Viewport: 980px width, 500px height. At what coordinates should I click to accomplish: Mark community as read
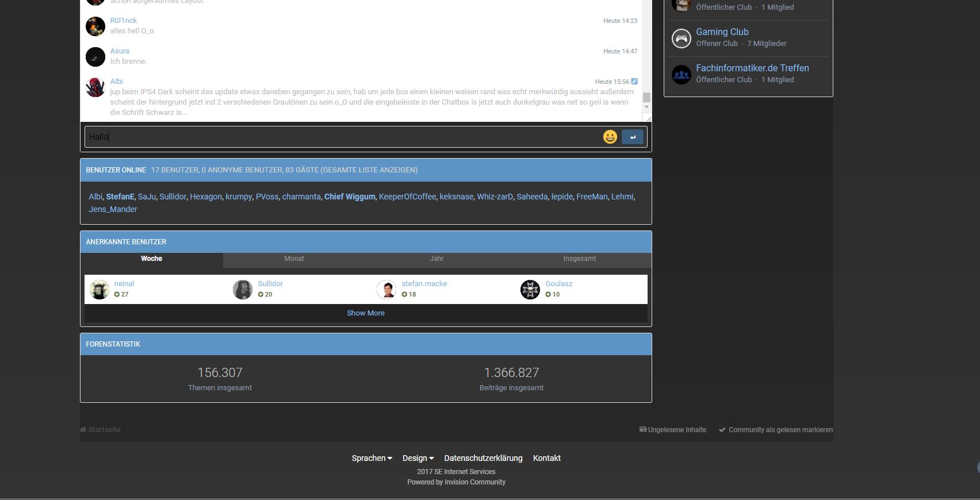[775, 430]
